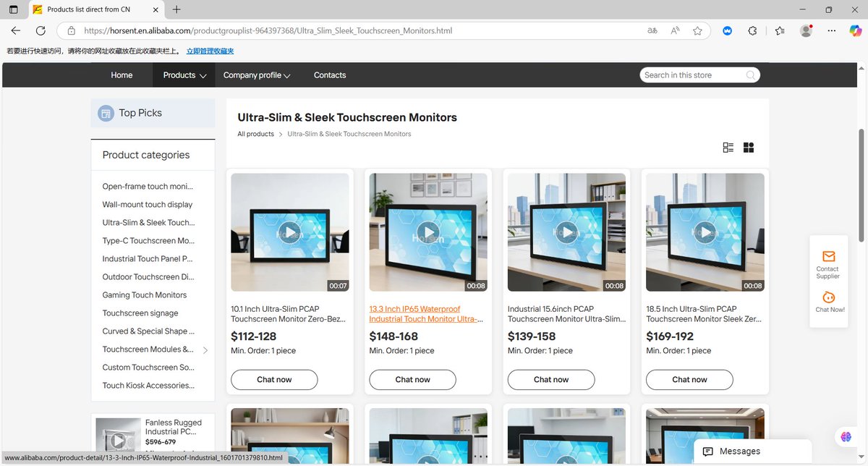The height and width of the screenshot is (466, 868).
Task: Play video on 18.5 Inch monitor thumbnail
Action: (x=705, y=232)
